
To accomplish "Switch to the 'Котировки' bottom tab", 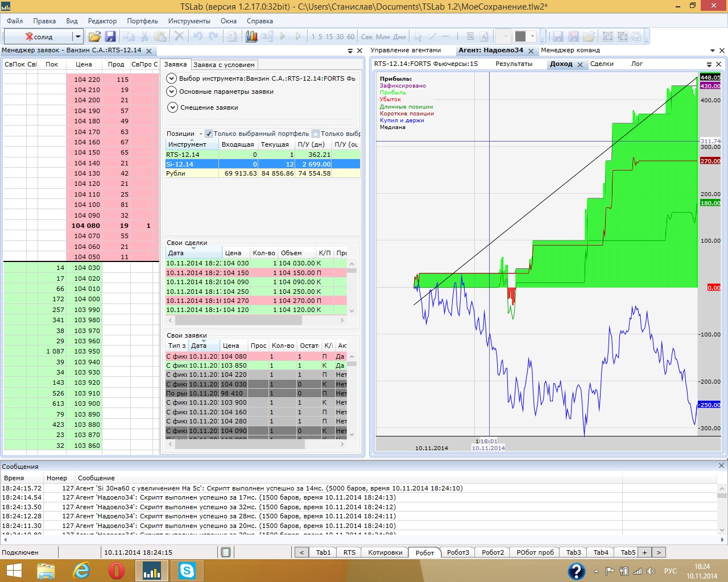I will 385,552.
